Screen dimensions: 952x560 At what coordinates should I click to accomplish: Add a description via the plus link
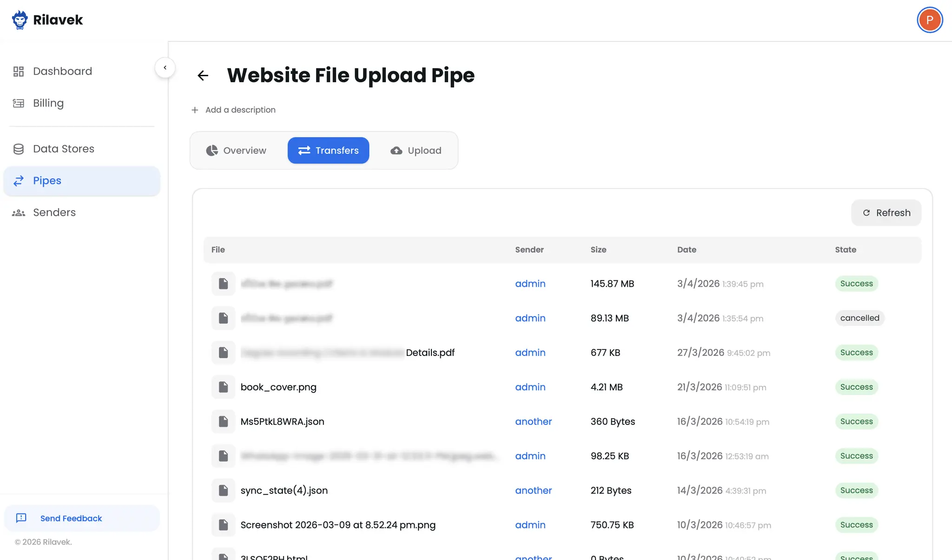(x=233, y=110)
